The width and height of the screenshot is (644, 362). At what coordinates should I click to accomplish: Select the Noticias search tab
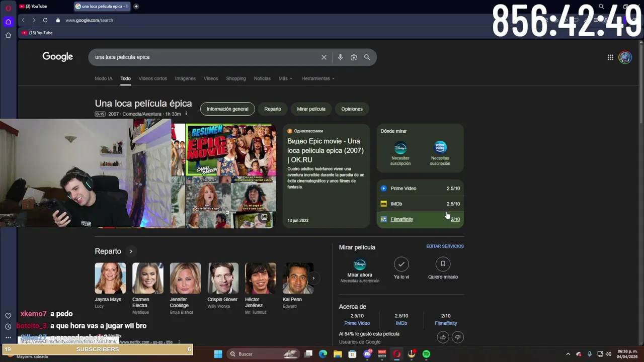click(262, 78)
